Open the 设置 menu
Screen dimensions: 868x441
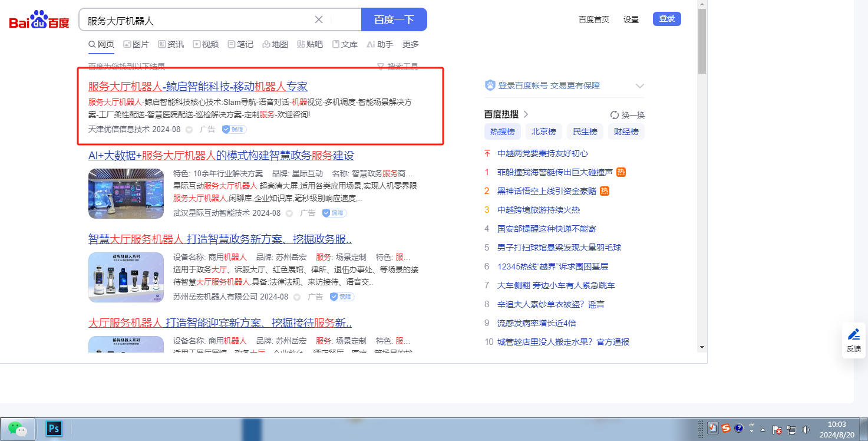click(x=631, y=19)
